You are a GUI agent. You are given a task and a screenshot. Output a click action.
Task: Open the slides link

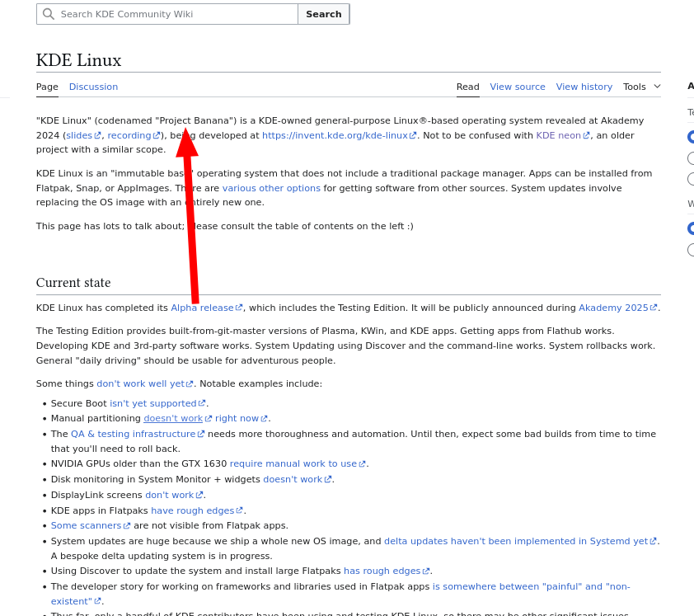(x=83, y=135)
